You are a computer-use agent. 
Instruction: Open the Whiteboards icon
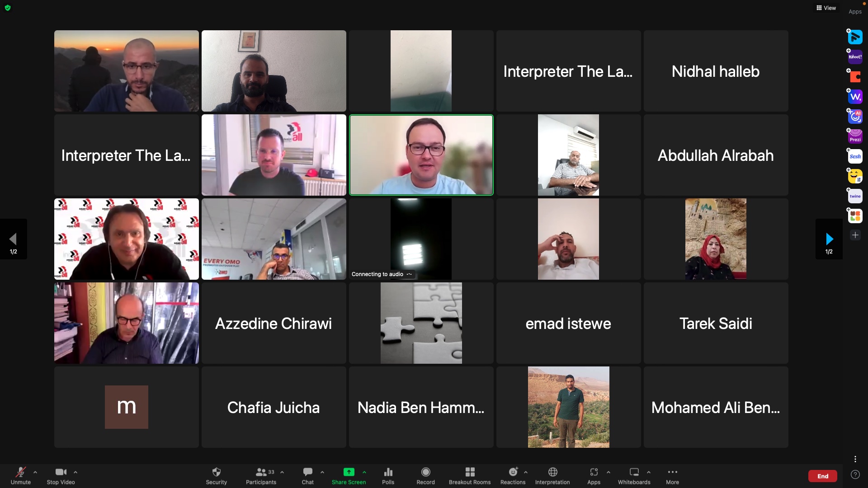pyautogui.click(x=634, y=472)
